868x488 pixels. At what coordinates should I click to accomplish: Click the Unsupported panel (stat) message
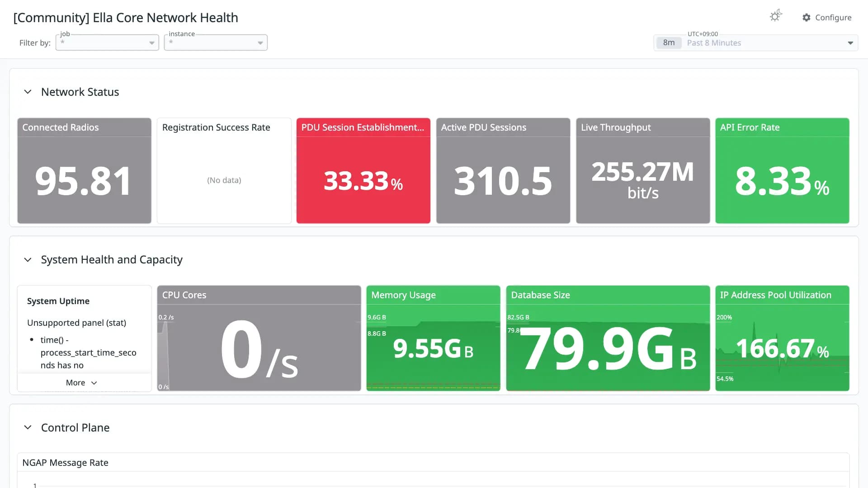76,323
